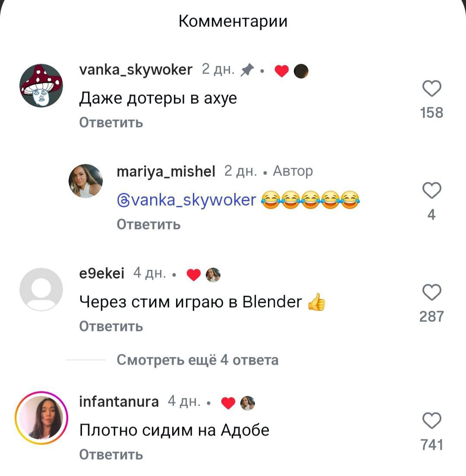Click red heart badge next to infantanura

(228, 403)
